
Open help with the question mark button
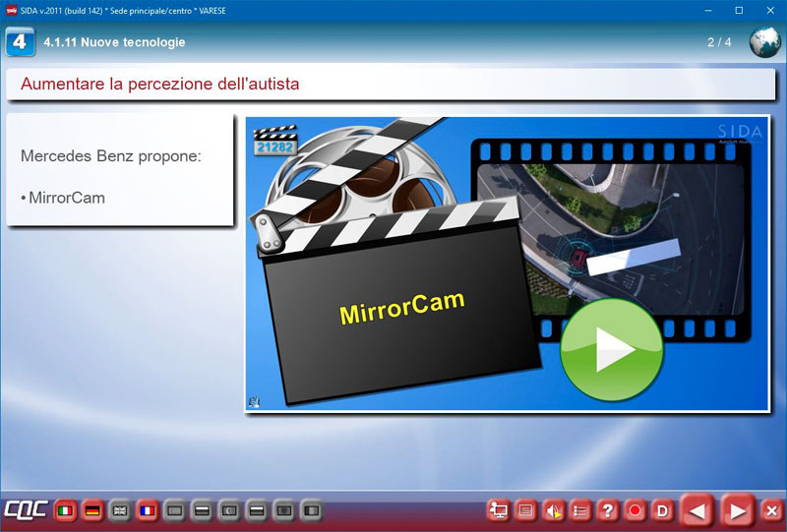click(x=608, y=510)
